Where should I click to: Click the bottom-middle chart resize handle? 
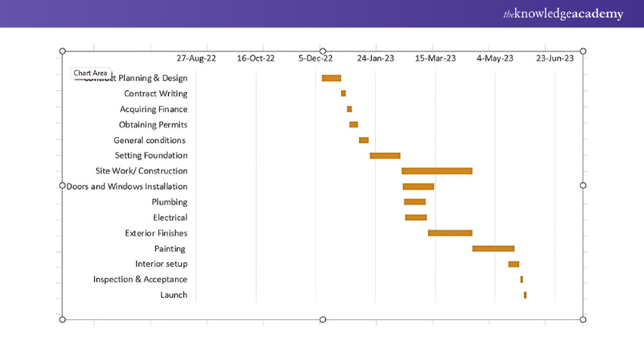tap(323, 320)
